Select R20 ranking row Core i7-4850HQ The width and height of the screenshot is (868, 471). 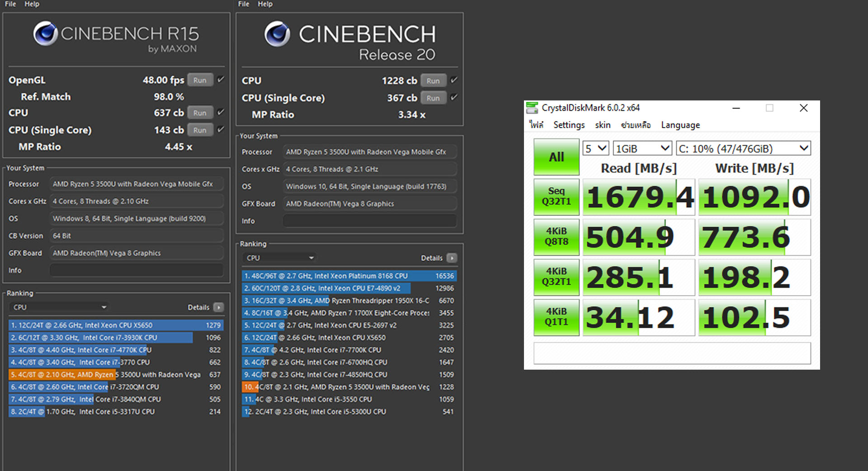(x=349, y=375)
